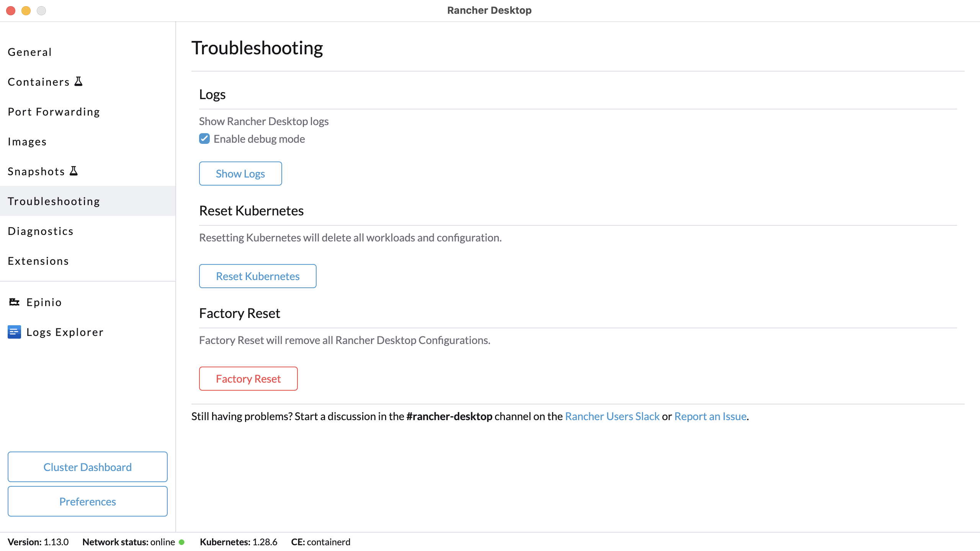
Task: Disable the Enable debug mode checkbox
Action: [x=204, y=139]
